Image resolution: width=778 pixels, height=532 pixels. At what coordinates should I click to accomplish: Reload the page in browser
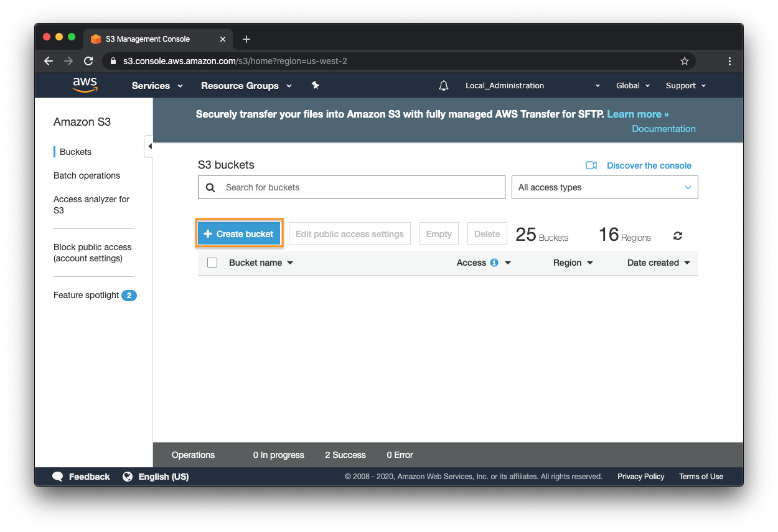88,61
